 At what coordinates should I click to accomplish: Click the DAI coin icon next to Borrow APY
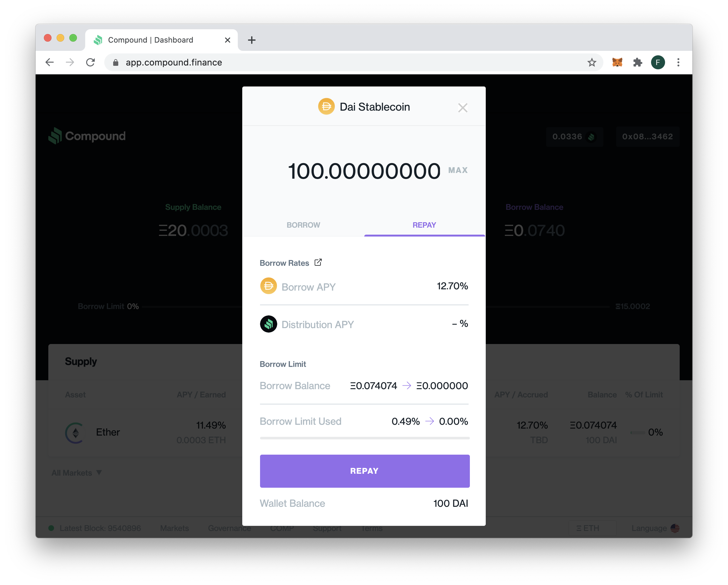(269, 286)
